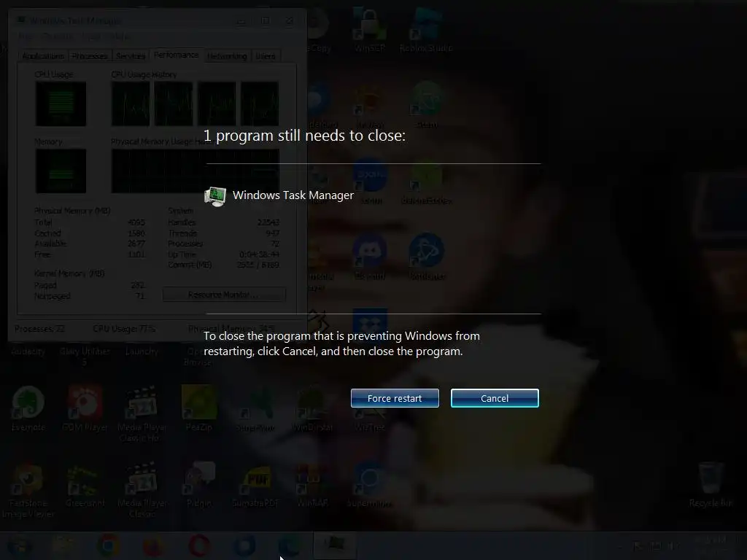Image resolution: width=747 pixels, height=560 pixels.
Task: Click Resource Monitor button in Task Manager
Action: coord(224,295)
